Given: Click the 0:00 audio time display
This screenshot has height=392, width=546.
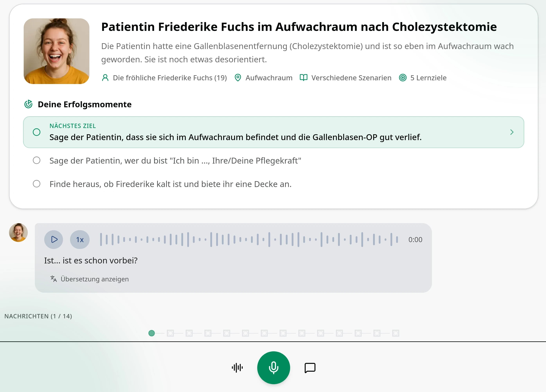Looking at the screenshot, I should (415, 240).
